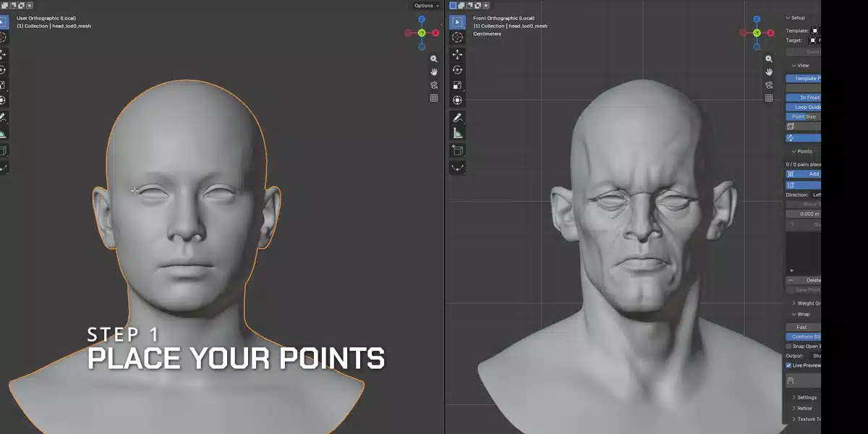868x434 pixels.
Task: Open the Target object picker field
Action: pyautogui.click(x=814, y=41)
